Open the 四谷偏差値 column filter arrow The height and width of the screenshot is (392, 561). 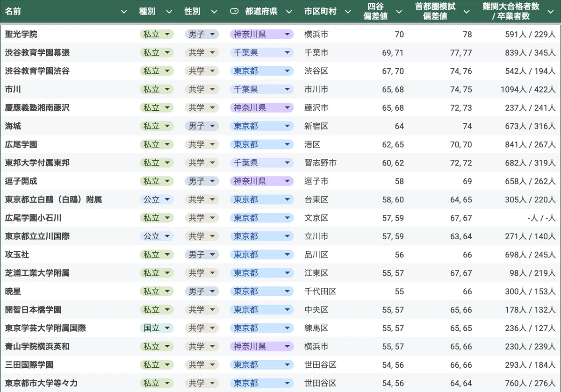(x=399, y=12)
